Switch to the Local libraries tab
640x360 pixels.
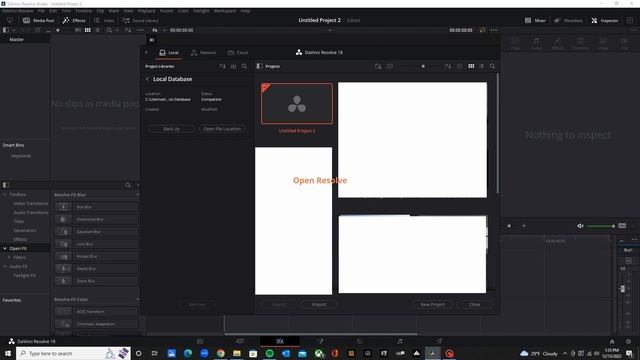pyautogui.click(x=169, y=53)
